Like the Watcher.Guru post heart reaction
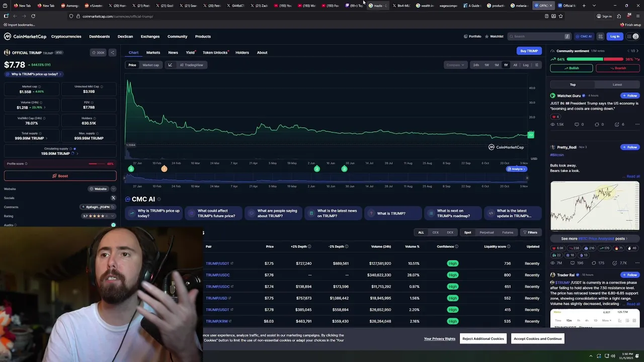644x362 pixels. pos(556,117)
